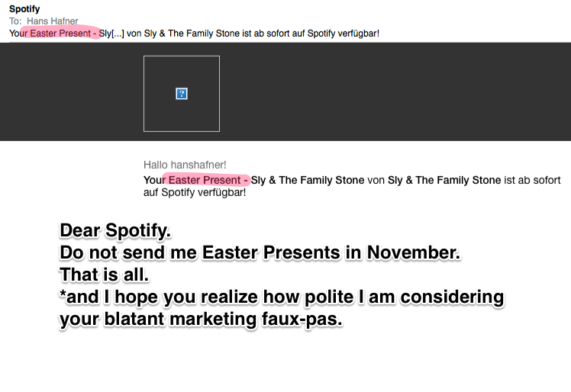
Task: Click 'auf Spotify verfügbar!' in subject line
Action: (x=343, y=34)
